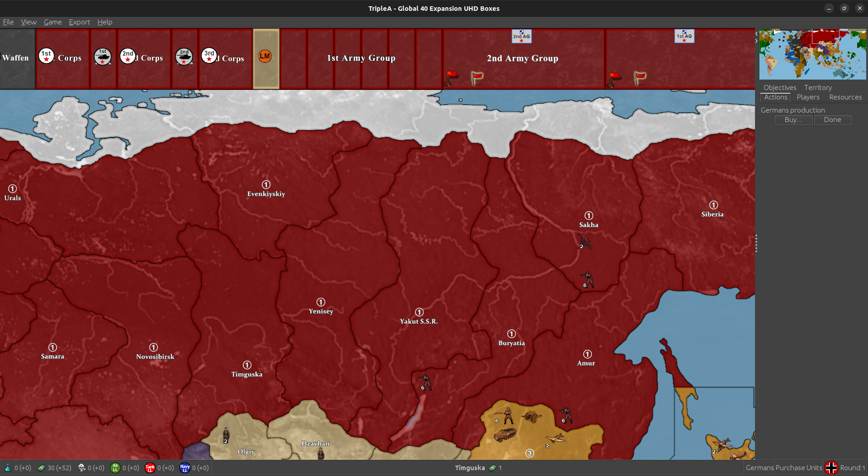The width and height of the screenshot is (868, 476).
Task: Click the waving flag icon under 2nd Army Group
Action: pos(477,78)
